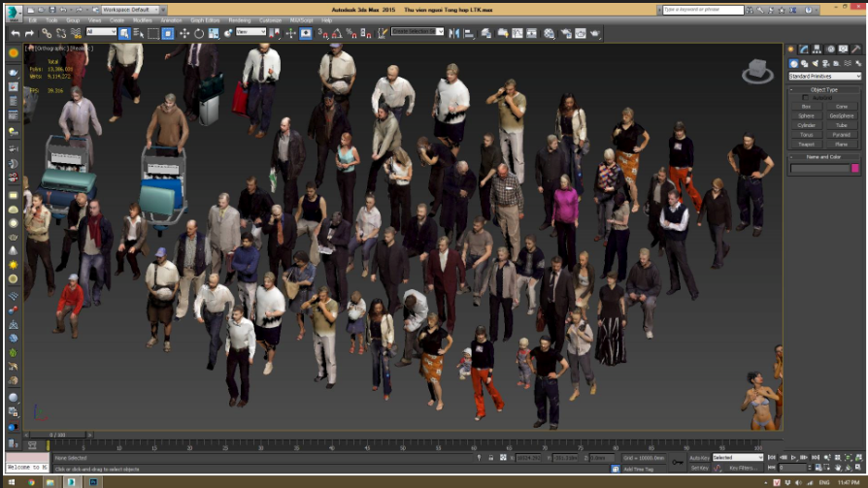This screenshot has width=868, height=488.
Task: Switch to the Hierarchy command panel
Action: point(817,49)
